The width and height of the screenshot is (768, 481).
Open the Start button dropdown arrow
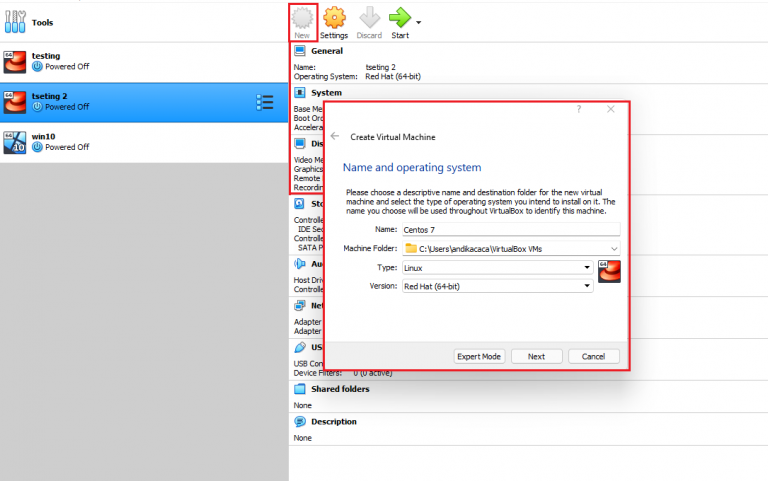[x=418, y=23]
